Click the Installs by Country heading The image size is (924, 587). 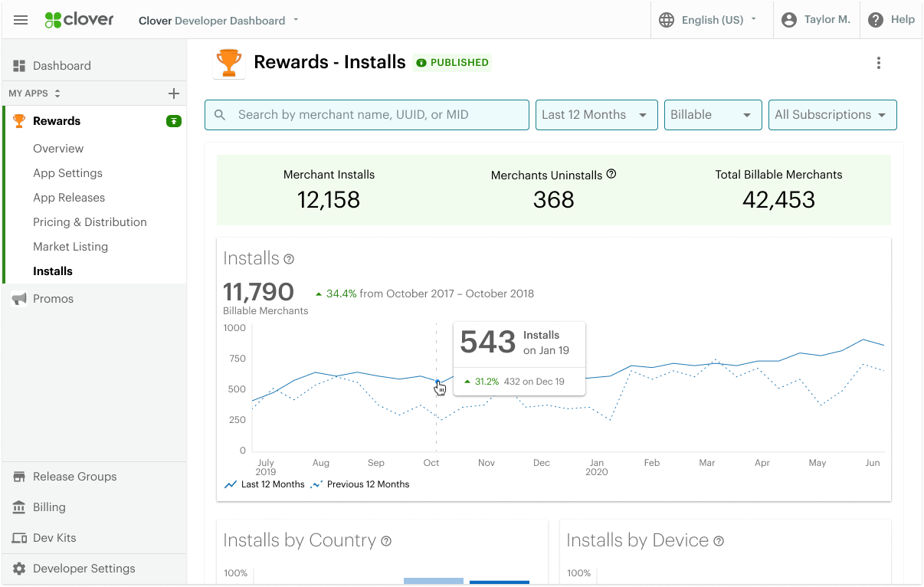[300, 540]
